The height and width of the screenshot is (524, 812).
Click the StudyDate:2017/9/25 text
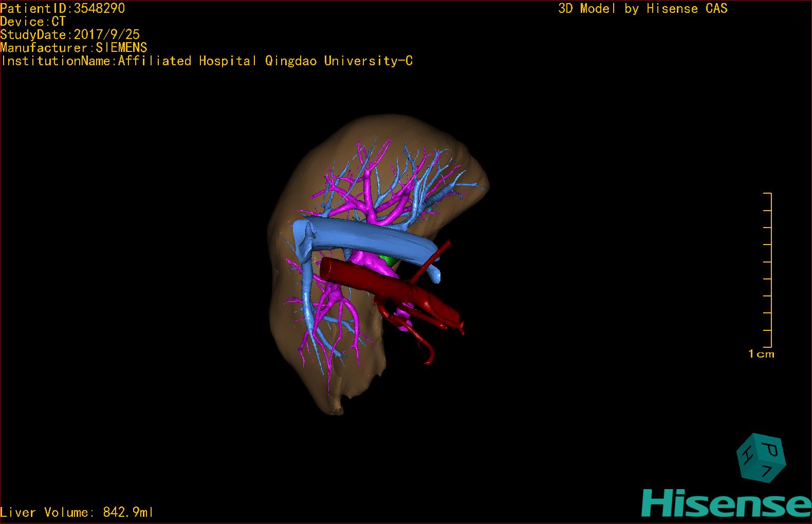(x=70, y=34)
